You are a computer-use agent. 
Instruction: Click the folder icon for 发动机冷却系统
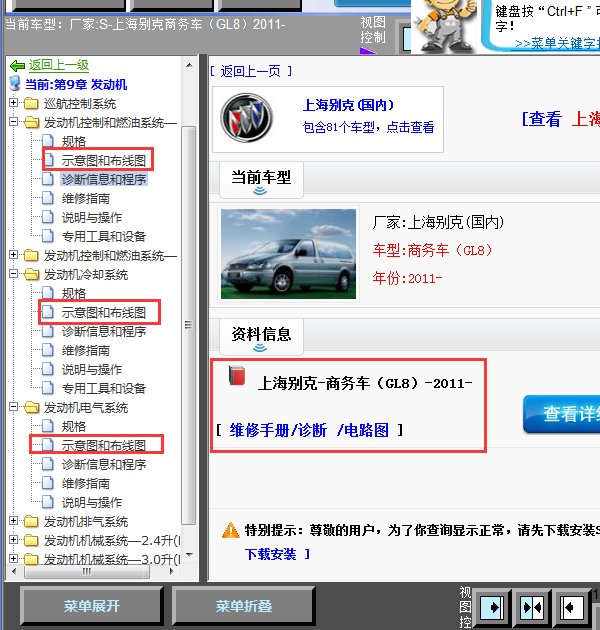[31, 274]
